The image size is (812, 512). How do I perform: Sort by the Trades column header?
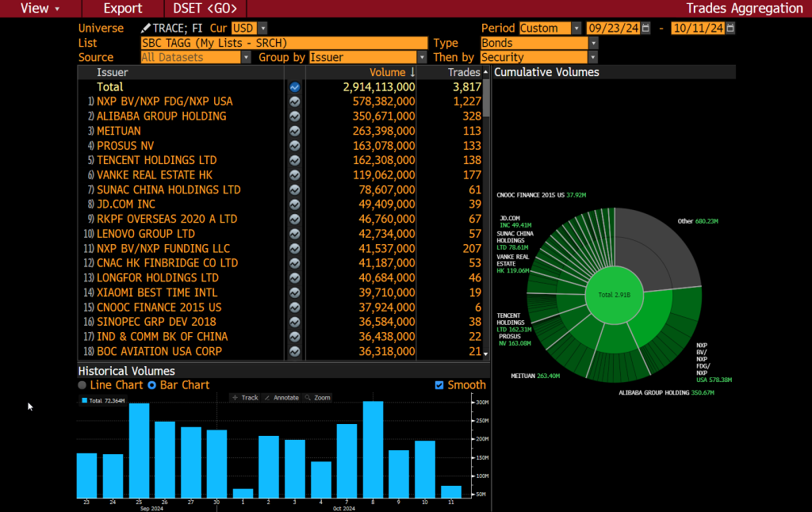click(464, 72)
